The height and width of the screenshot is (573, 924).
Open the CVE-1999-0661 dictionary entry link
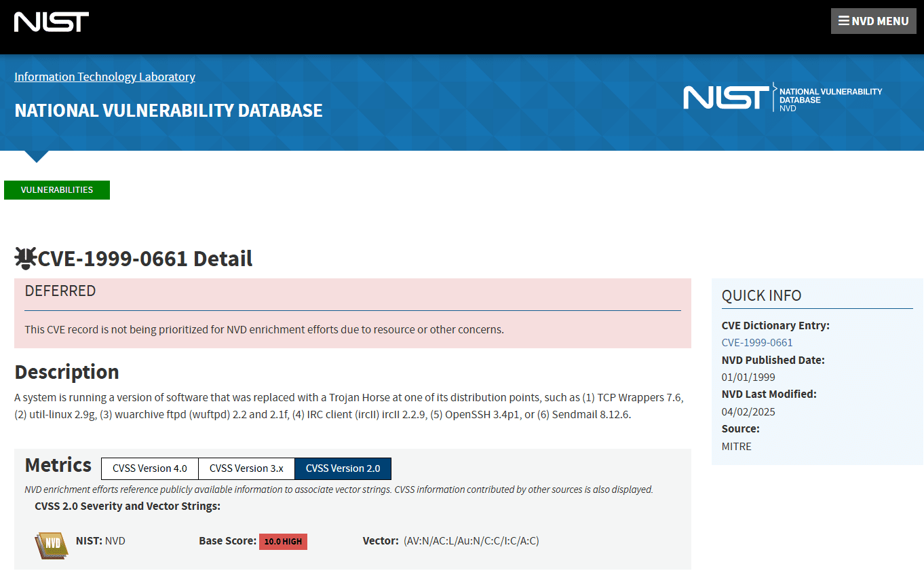[757, 342]
